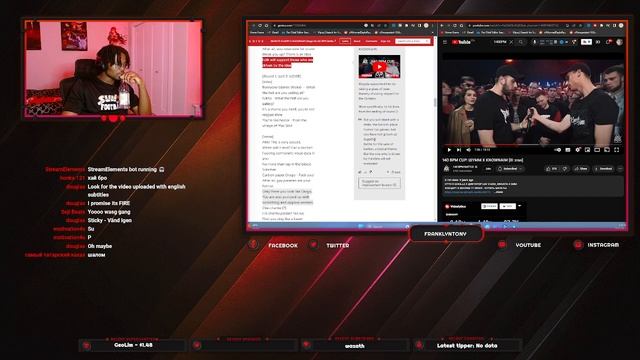
Task: Mute the YouTube player volume
Action: (468, 150)
